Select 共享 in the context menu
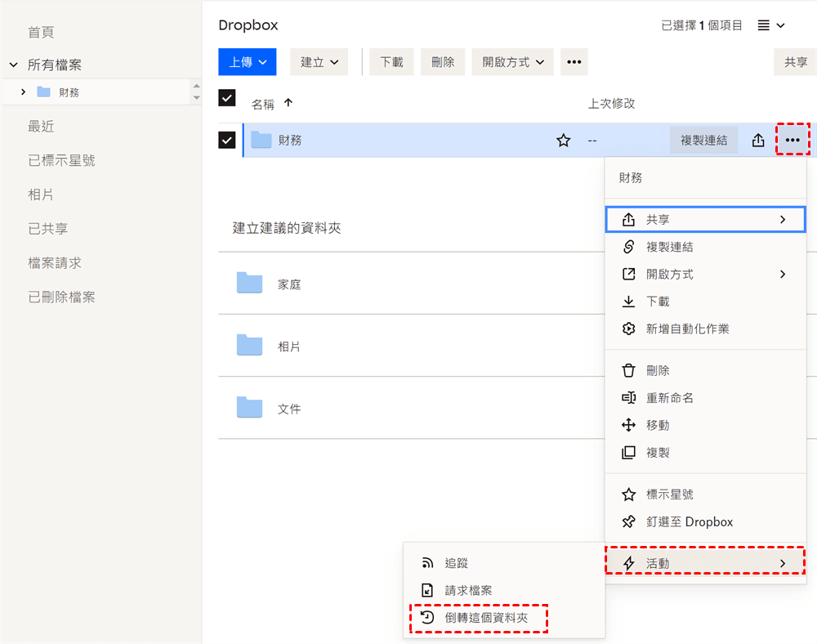The image size is (817, 644). pos(706,219)
